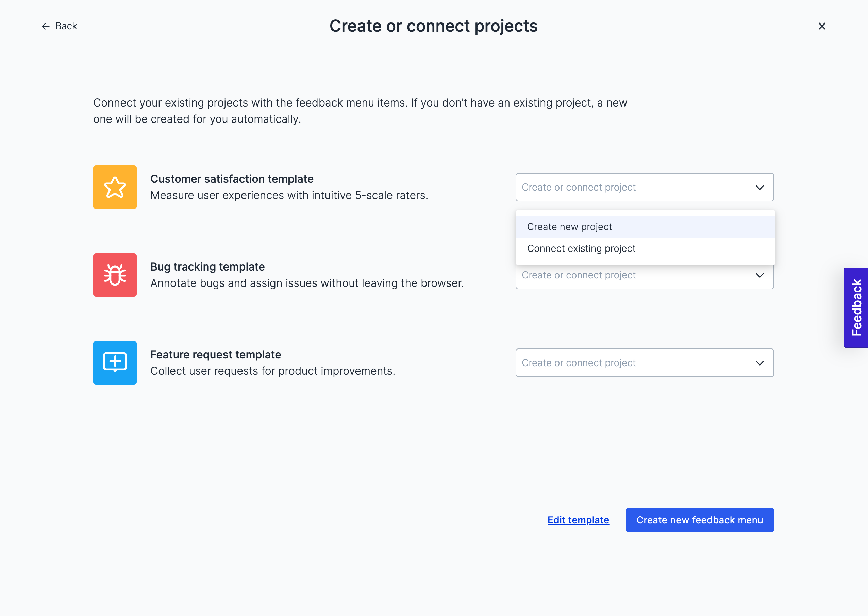This screenshot has width=868, height=616.
Task: Click the chevron in the Customer satisfaction dropdown
Action: pos(759,188)
